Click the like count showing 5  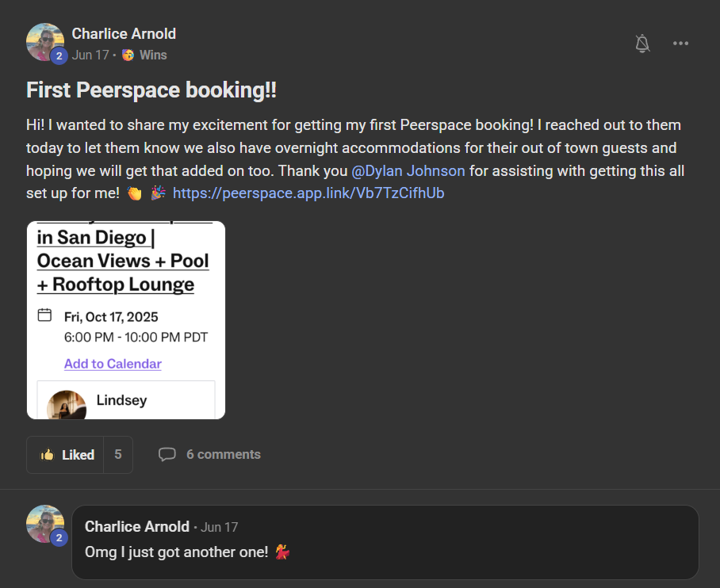[x=117, y=454]
